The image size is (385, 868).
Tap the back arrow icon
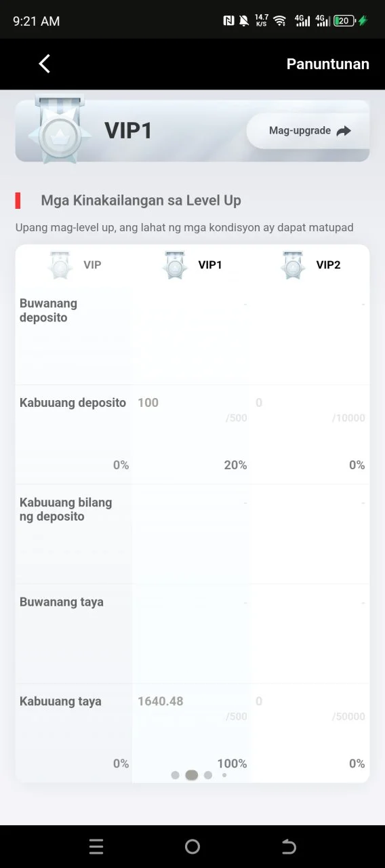[x=45, y=64]
